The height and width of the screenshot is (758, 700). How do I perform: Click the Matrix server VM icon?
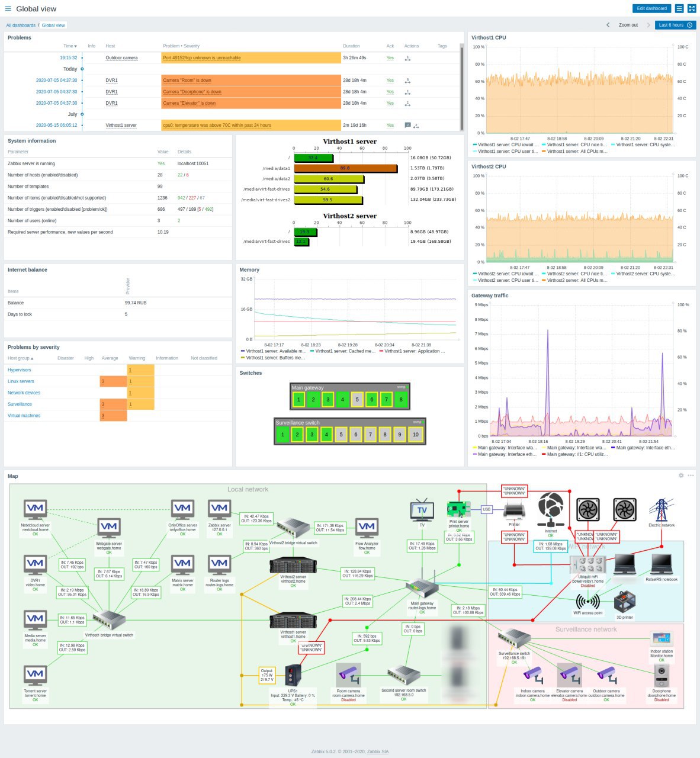tap(182, 565)
